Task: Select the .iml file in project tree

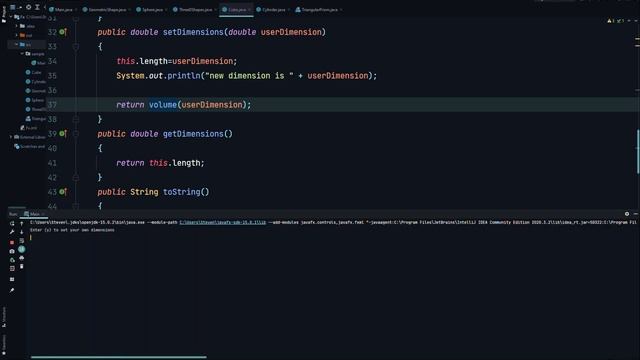Action: [x=29, y=128]
